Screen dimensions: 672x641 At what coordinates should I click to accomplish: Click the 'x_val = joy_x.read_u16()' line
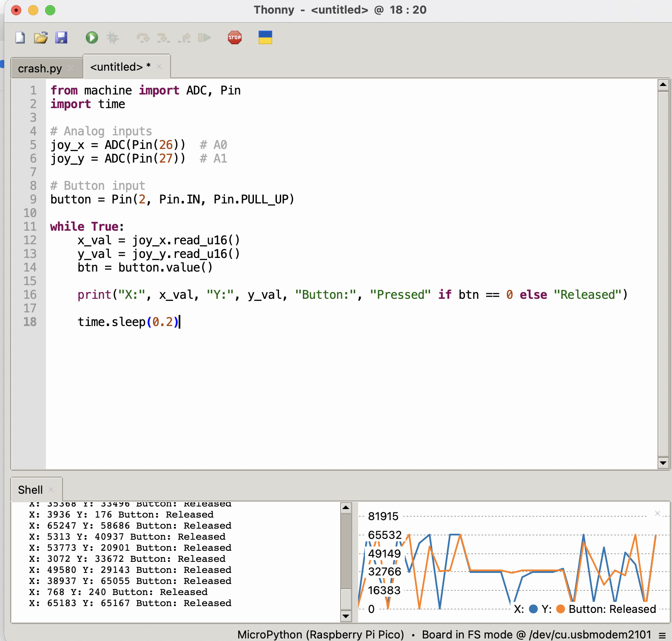[159, 240]
